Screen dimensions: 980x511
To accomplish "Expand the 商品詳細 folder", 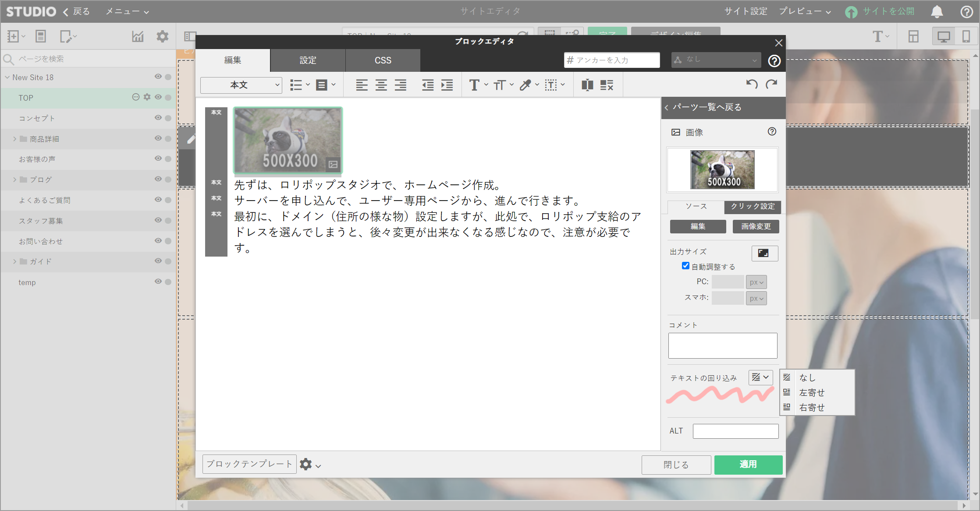I will [14, 139].
